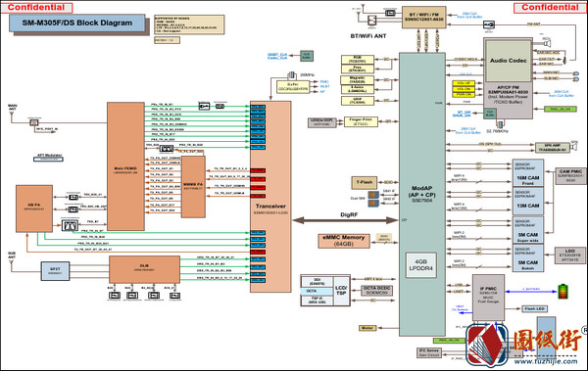
Task: Click the 6 Axis sensor box
Action: click(358, 89)
